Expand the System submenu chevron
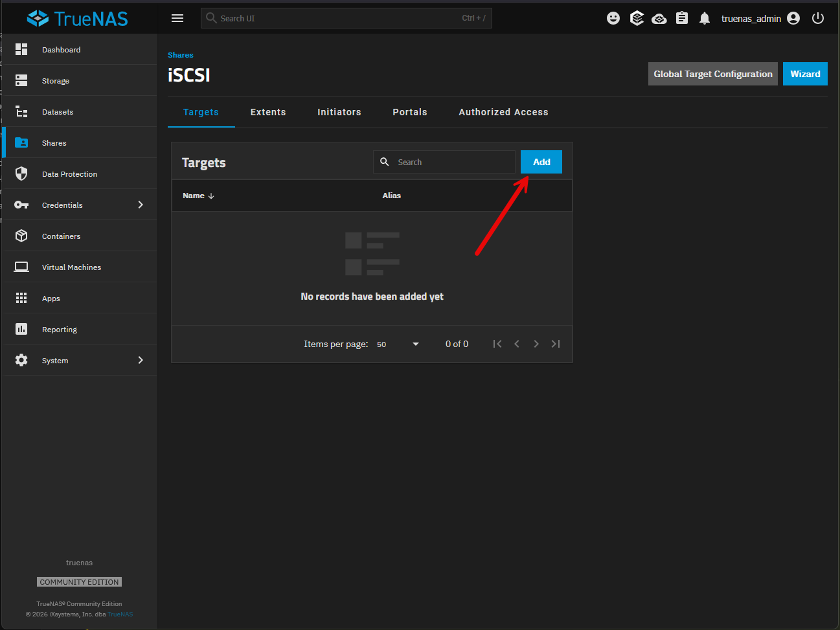Screen dimensions: 840x630 141,360
